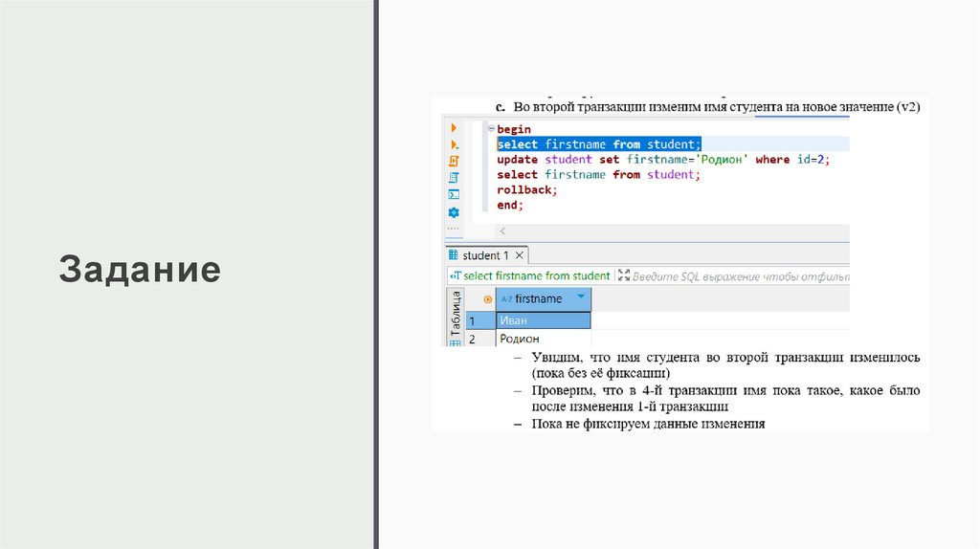
Task: Run the SQL statement with the orange arrow
Action: [454, 128]
